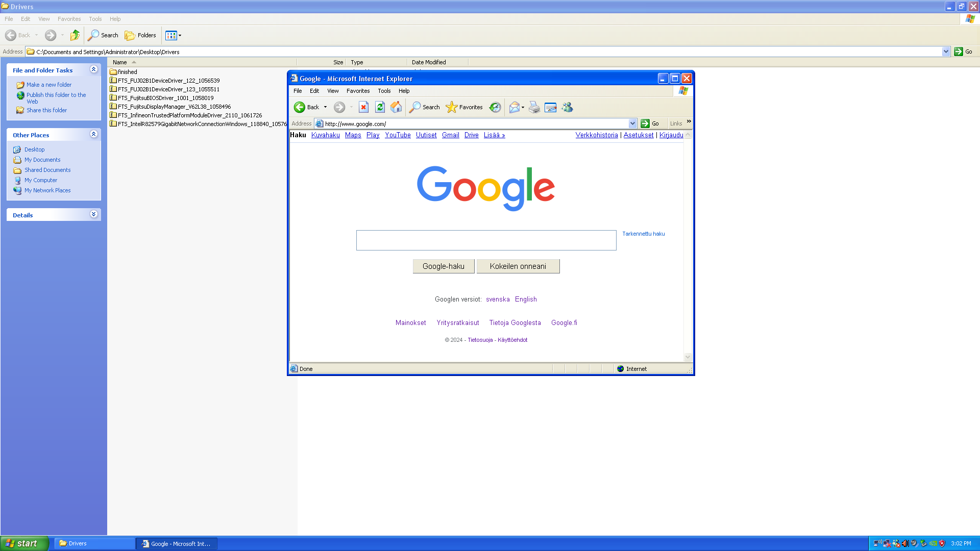Open IE Search pane from toolbar
The height and width of the screenshot is (551, 980).
(x=424, y=107)
